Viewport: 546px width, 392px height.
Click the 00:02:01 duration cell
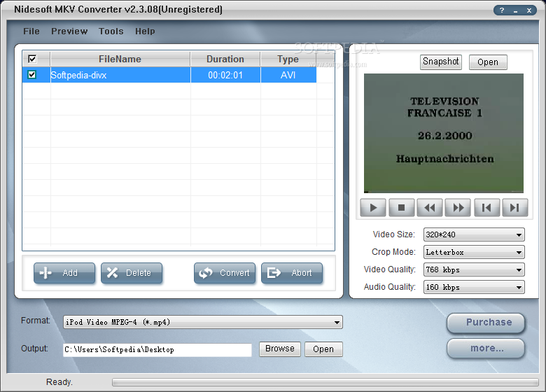[x=225, y=75]
